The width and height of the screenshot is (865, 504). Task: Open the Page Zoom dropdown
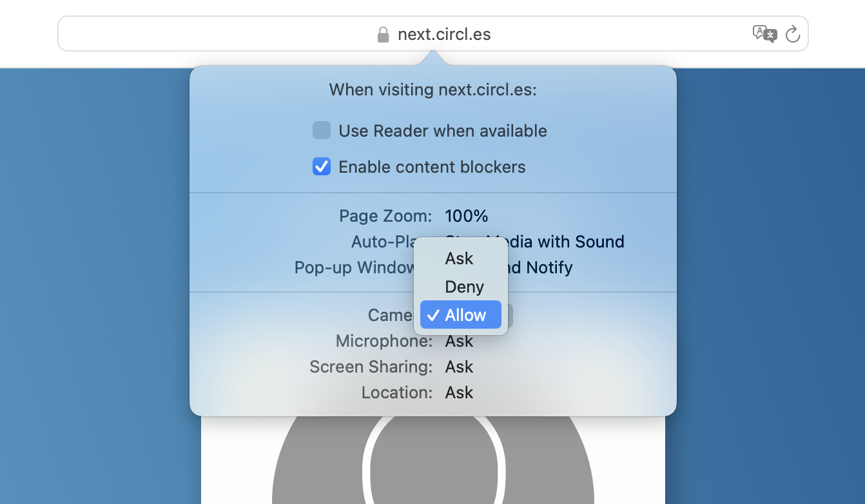(x=466, y=216)
